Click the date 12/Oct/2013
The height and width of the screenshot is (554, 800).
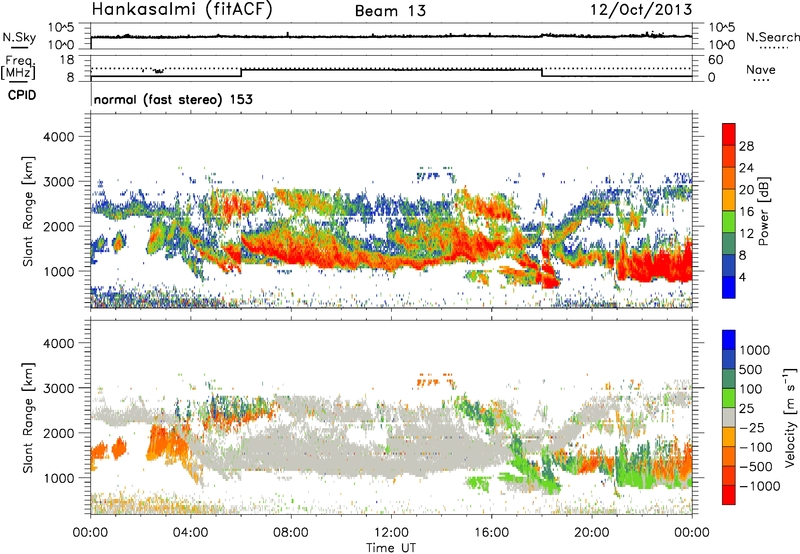(641, 10)
